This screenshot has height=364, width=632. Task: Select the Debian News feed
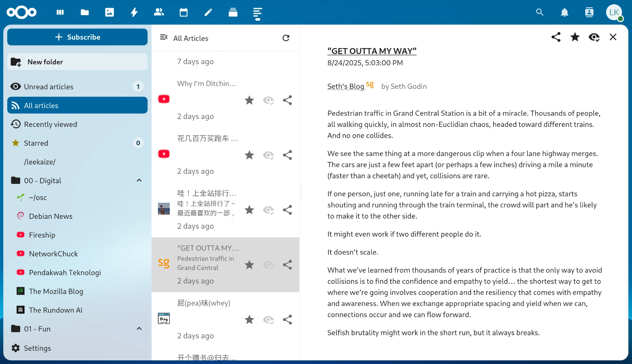point(80,216)
